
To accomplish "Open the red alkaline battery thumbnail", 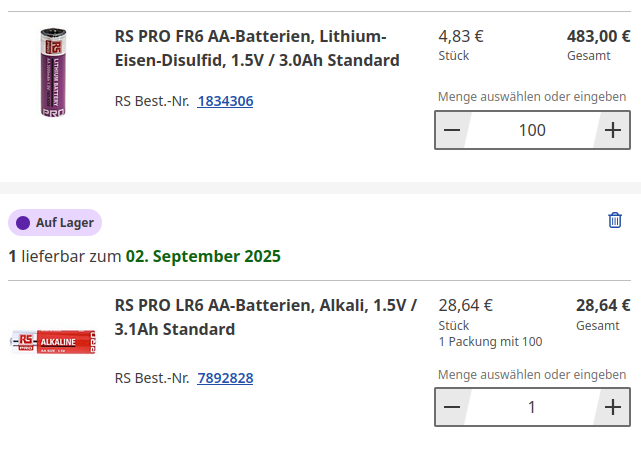I will [x=53, y=341].
